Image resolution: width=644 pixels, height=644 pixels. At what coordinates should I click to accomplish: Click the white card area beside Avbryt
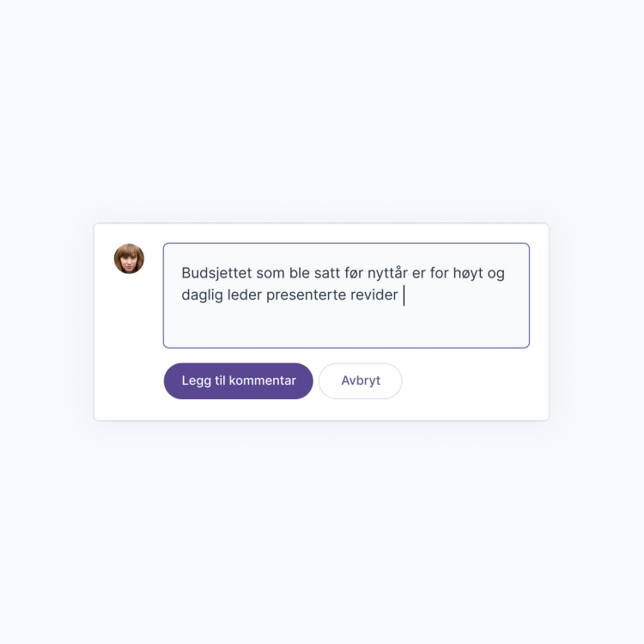pyautogui.click(x=472, y=381)
